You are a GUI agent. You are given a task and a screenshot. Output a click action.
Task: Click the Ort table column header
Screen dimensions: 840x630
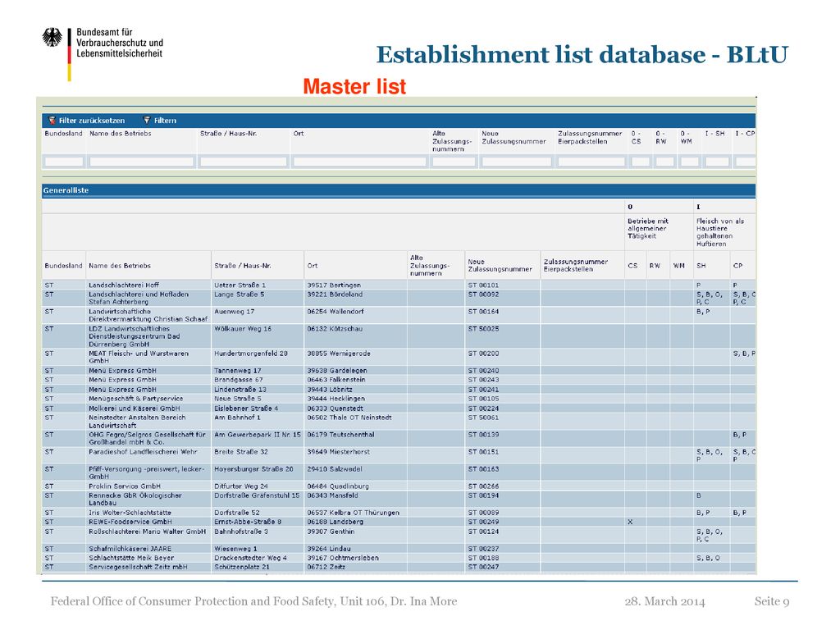313,266
